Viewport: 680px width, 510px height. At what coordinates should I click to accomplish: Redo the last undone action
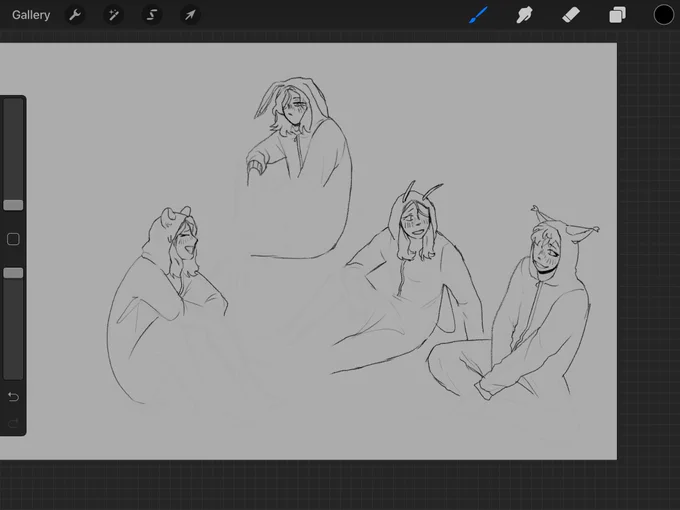[13, 423]
